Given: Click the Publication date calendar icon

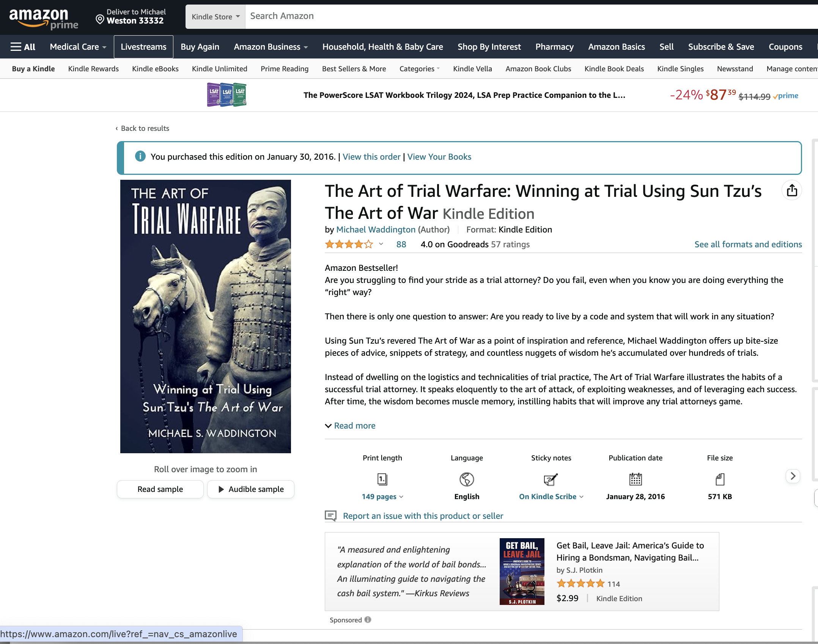Looking at the screenshot, I should (x=636, y=479).
